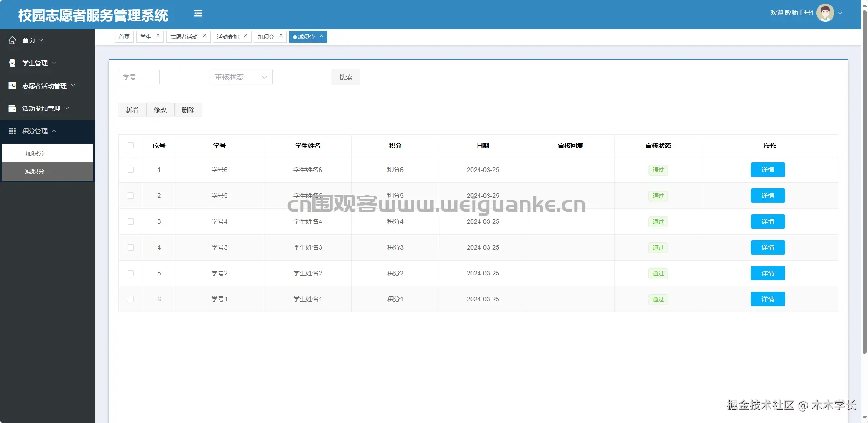Screen dimensions: 868x423
Task: Open the 审核状态 filter dropdown
Action: [x=241, y=77]
